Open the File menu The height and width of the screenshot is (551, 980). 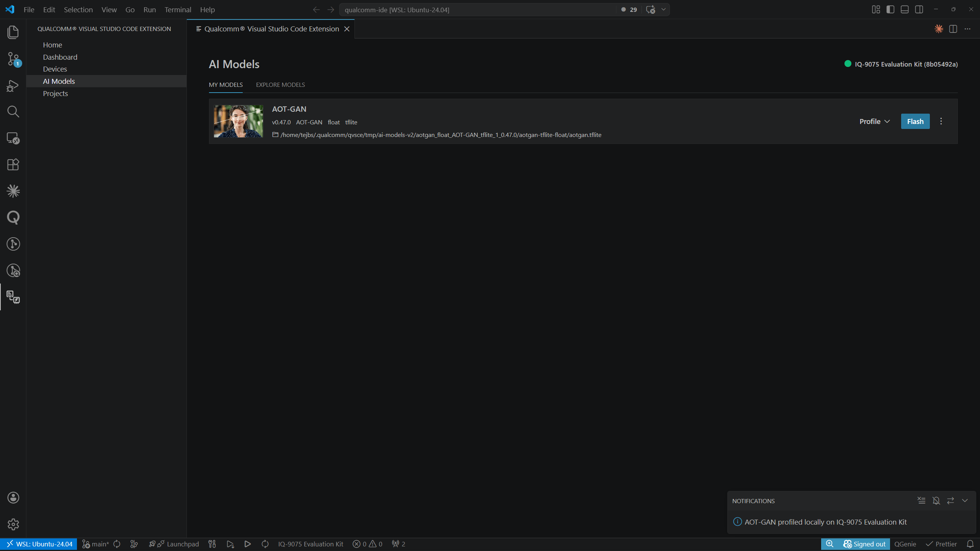click(x=29, y=10)
